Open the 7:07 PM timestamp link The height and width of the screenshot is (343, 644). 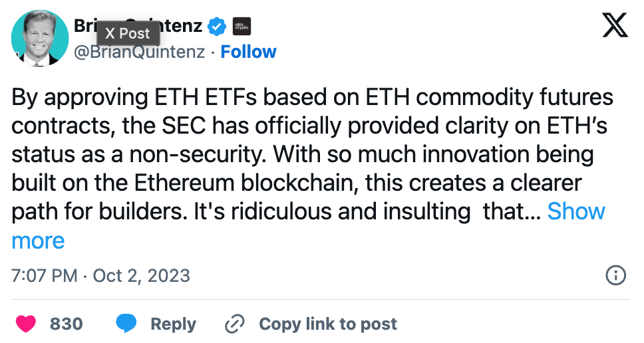[44, 275]
